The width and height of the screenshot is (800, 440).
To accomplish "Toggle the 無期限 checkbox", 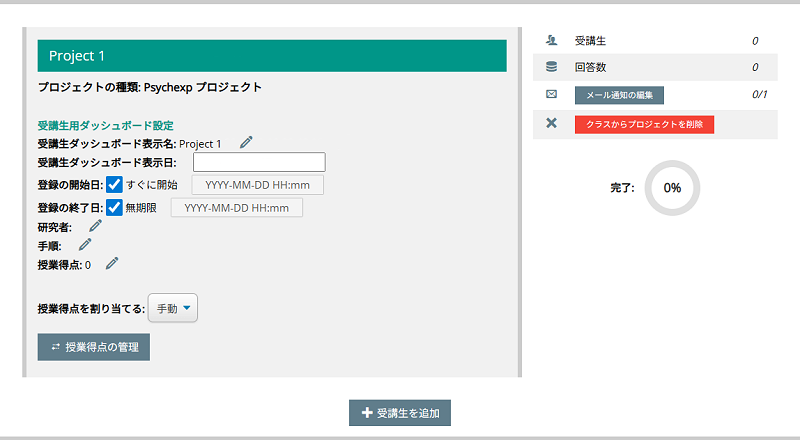I will pyautogui.click(x=115, y=207).
